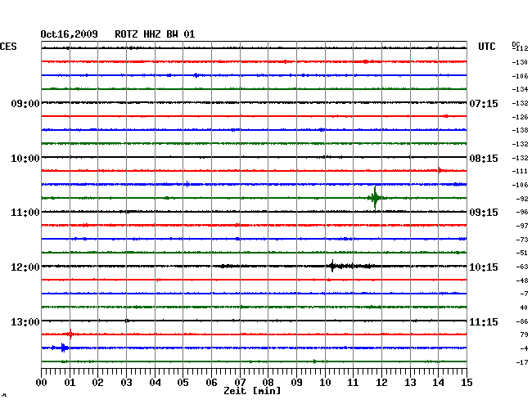Click the DC value -96
Viewport: 532px width, 404px height.
[x=522, y=212]
